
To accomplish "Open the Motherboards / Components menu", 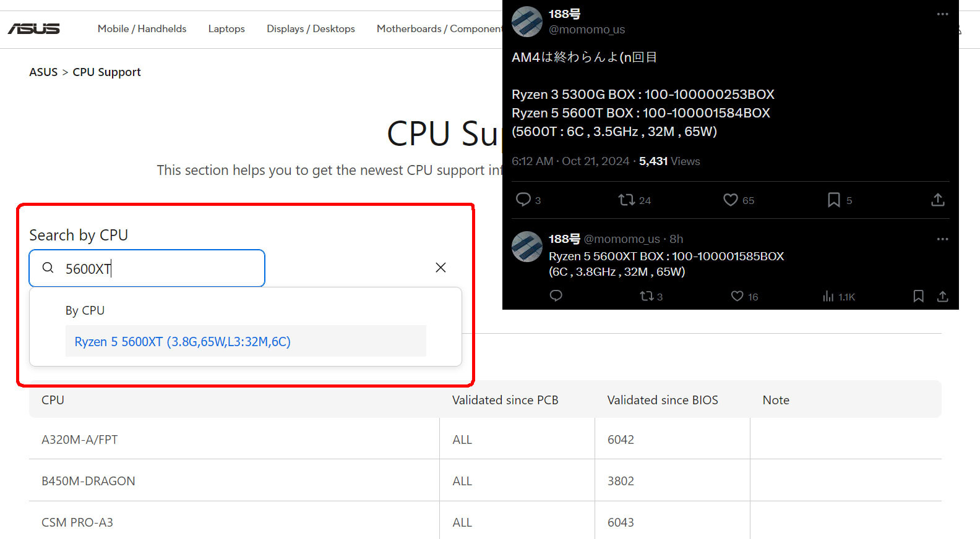I will point(439,28).
